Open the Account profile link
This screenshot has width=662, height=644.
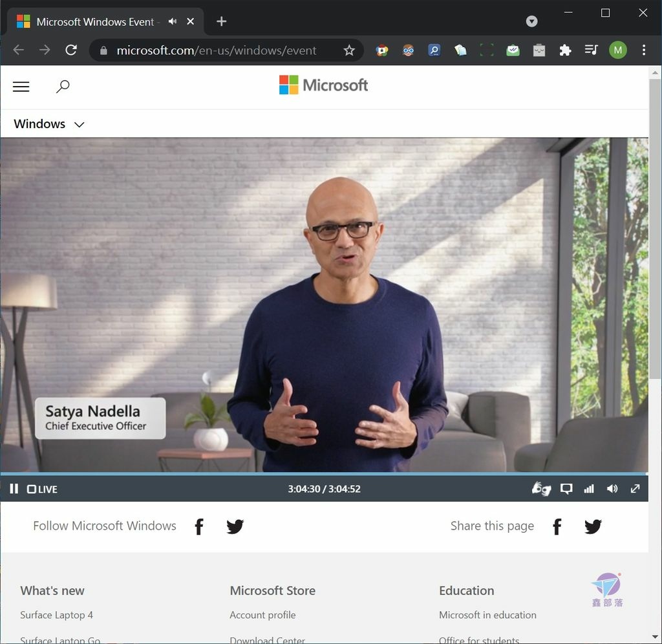pos(262,615)
